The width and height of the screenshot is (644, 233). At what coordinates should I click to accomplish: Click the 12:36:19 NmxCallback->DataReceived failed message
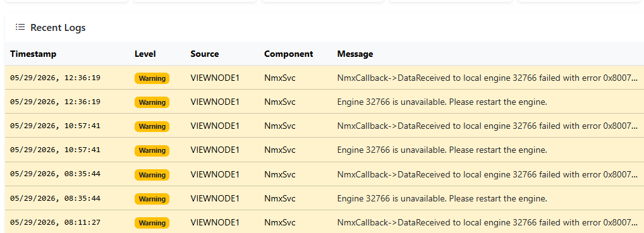(x=488, y=78)
